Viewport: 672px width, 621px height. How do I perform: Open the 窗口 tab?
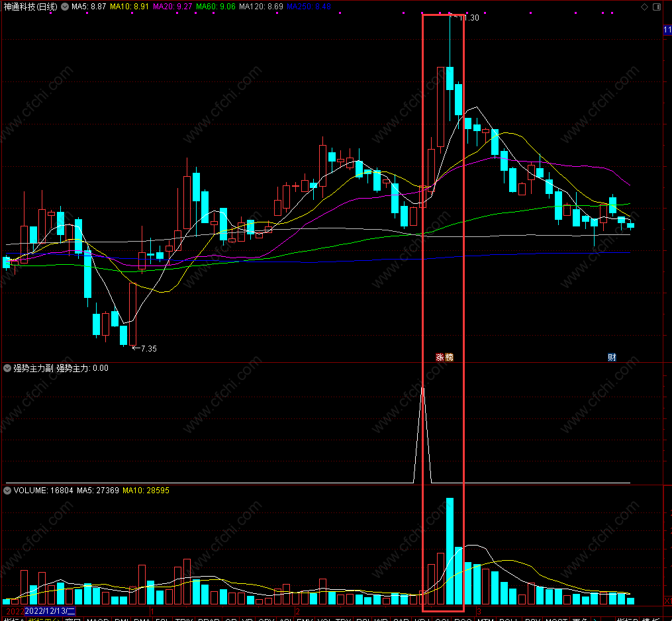pos(73,619)
